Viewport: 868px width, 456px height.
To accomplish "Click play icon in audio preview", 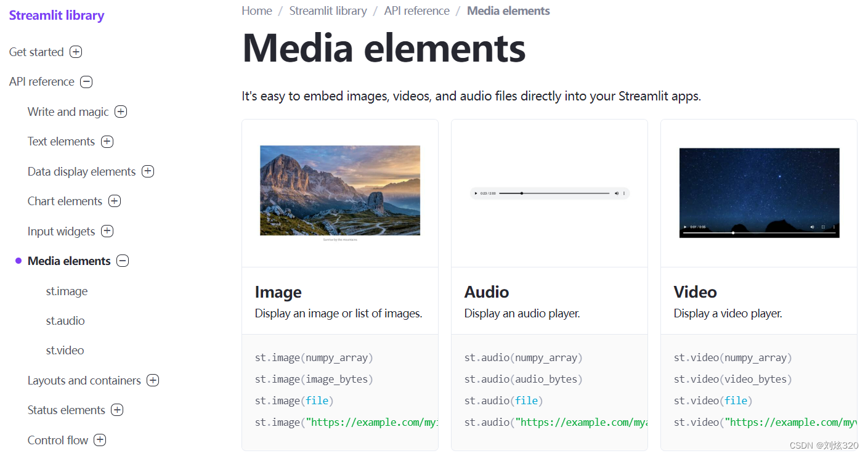I will (476, 193).
